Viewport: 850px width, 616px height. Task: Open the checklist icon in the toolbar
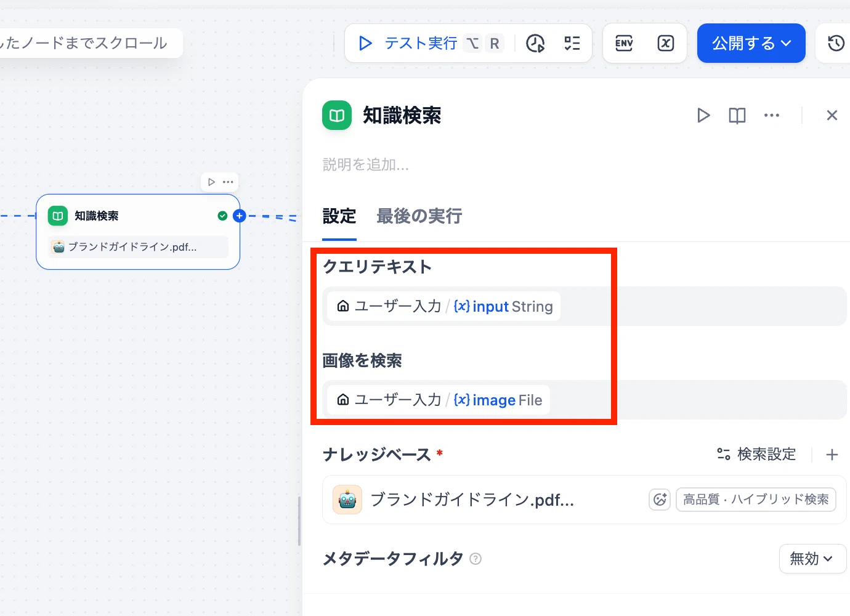pyautogui.click(x=572, y=43)
